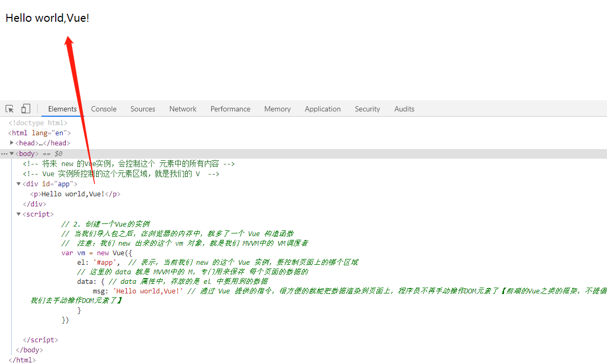Toggle the device toolbar icon
Image resolution: width=607 pixels, height=364 pixels.
coord(25,109)
